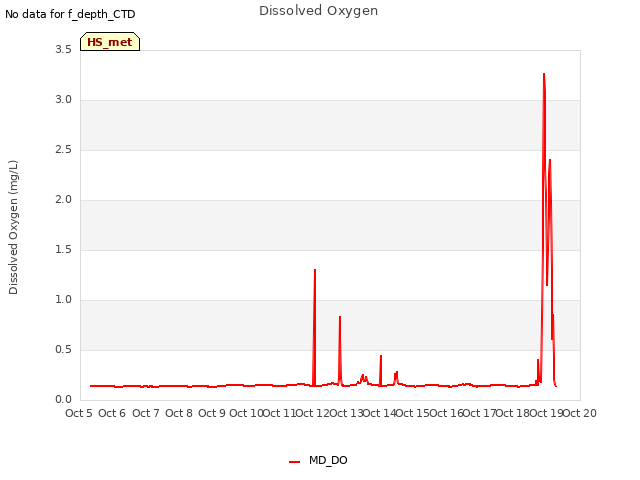Screen dimensions: 640x480
Task: Click the 0.5 y-axis tick label
Action: pos(63,350)
